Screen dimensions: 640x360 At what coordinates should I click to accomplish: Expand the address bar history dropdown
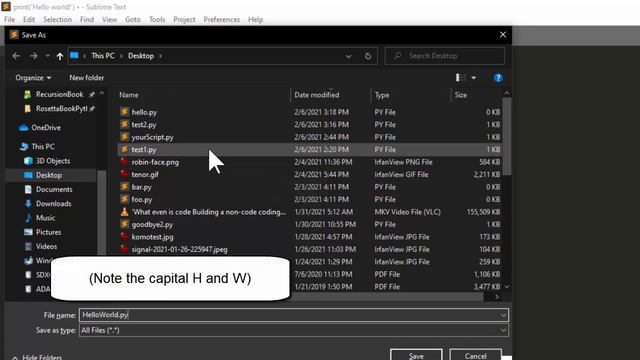(348, 56)
